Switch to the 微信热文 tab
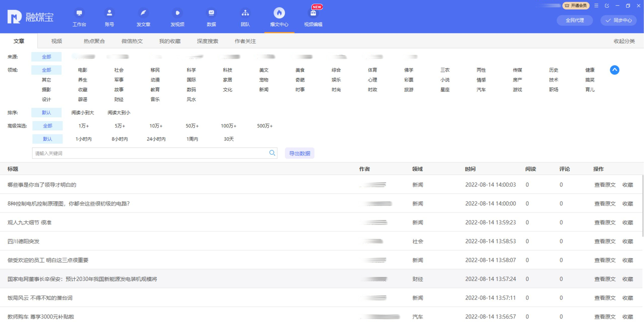 132,41
